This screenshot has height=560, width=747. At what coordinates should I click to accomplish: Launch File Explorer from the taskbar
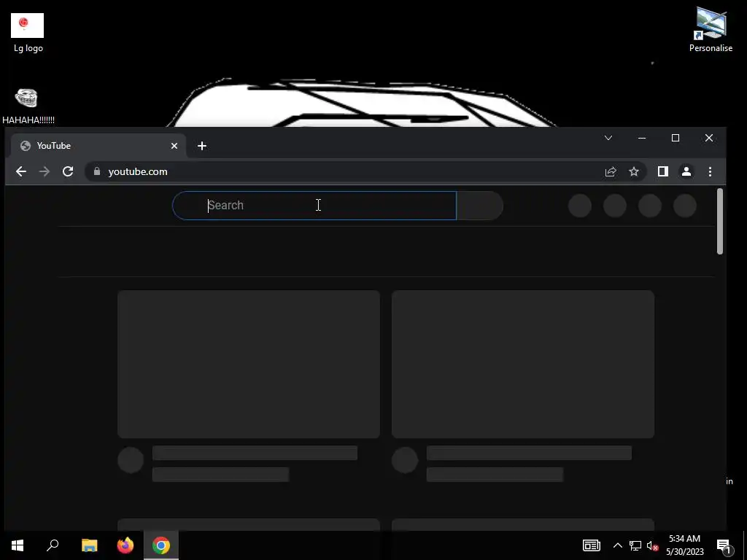pyautogui.click(x=89, y=545)
